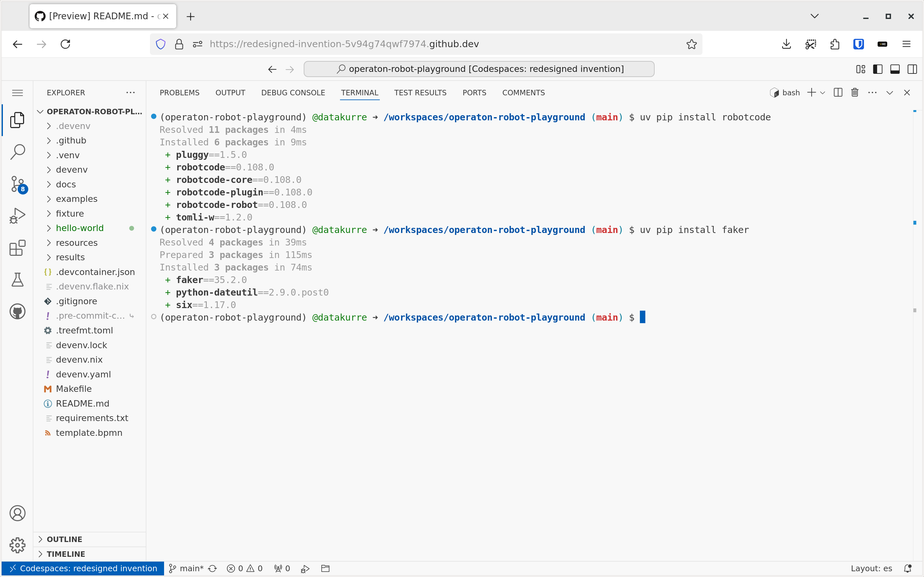This screenshot has height=577, width=924.
Task: Switch to the PROBLEMS tab
Action: (179, 93)
